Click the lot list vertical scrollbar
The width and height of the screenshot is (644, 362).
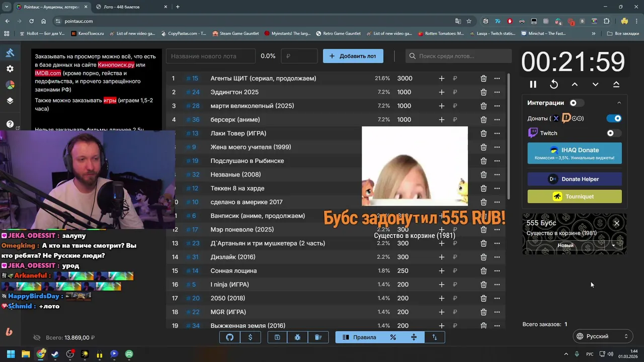[508, 136]
